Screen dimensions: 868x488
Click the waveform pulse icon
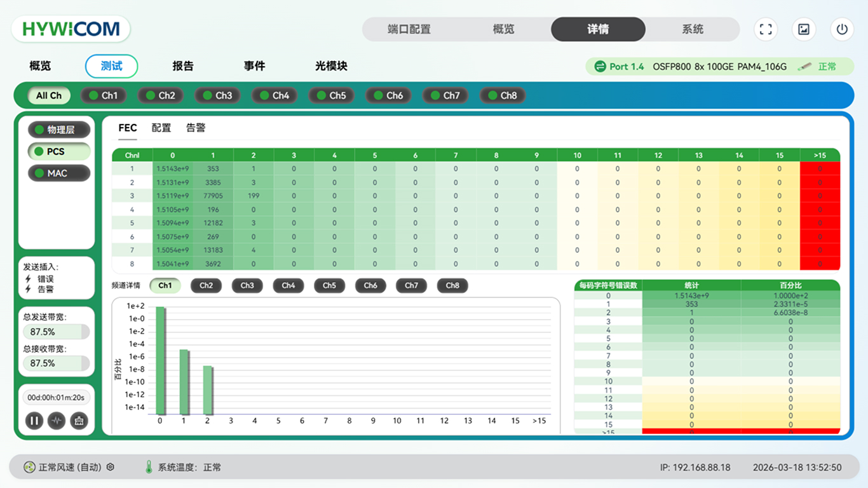click(57, 421)
